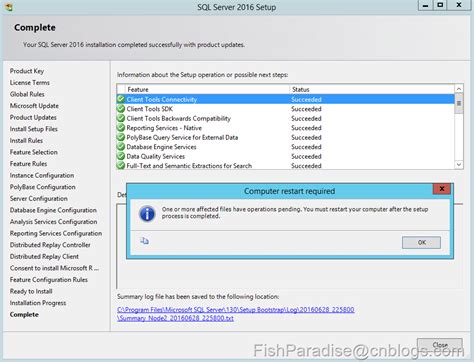This screenshot has width=474, height=362.
Task: Minimize the SQL Server 2016 Setup window
Action: tap(425, 5)
